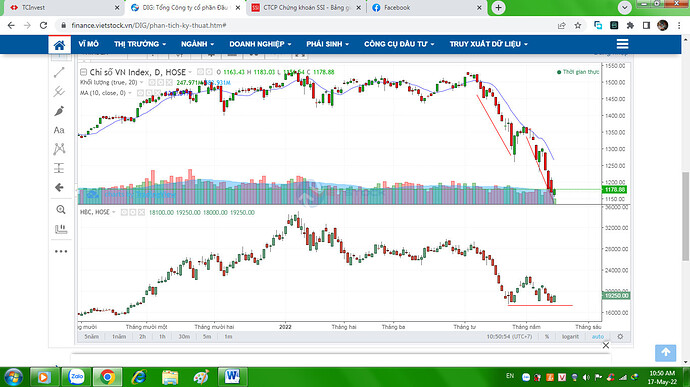Select the pitchfork drawing tool

(59, 92)
